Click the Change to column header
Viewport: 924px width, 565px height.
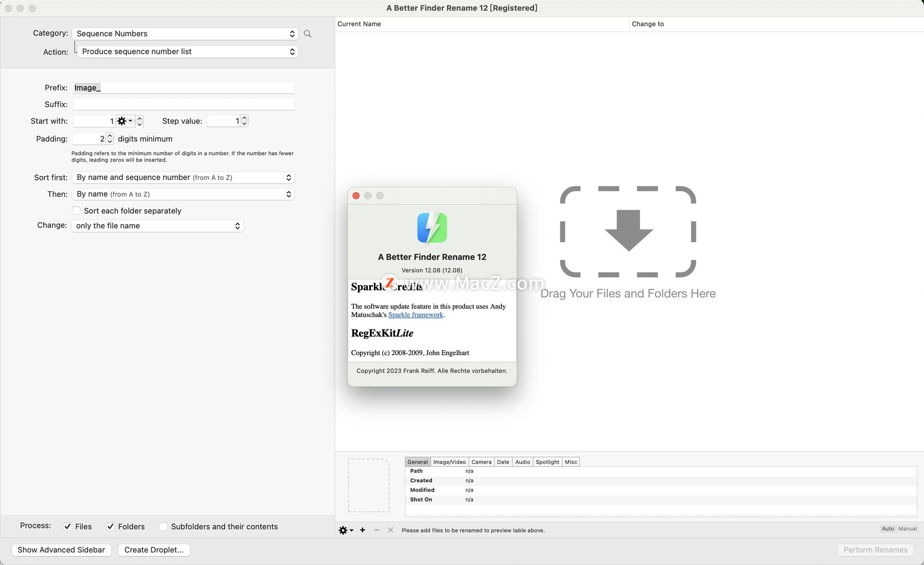(x=776, y=24)
